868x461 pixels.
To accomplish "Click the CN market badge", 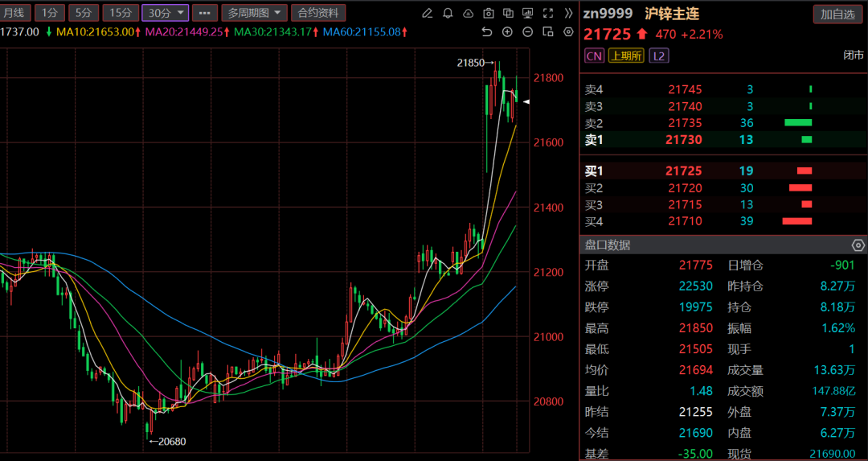I will point(594,56).
